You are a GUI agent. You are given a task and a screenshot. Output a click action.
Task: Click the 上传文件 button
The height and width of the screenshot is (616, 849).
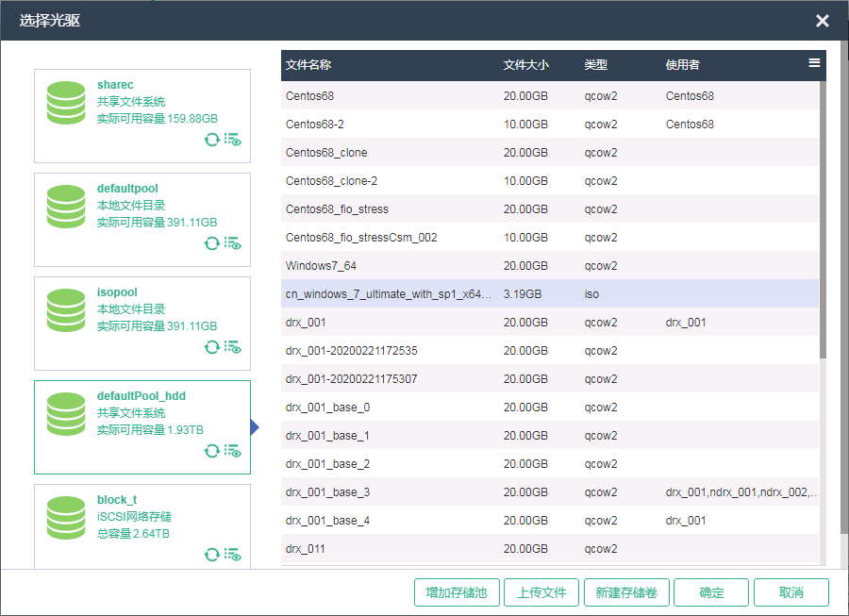(541, 592)
